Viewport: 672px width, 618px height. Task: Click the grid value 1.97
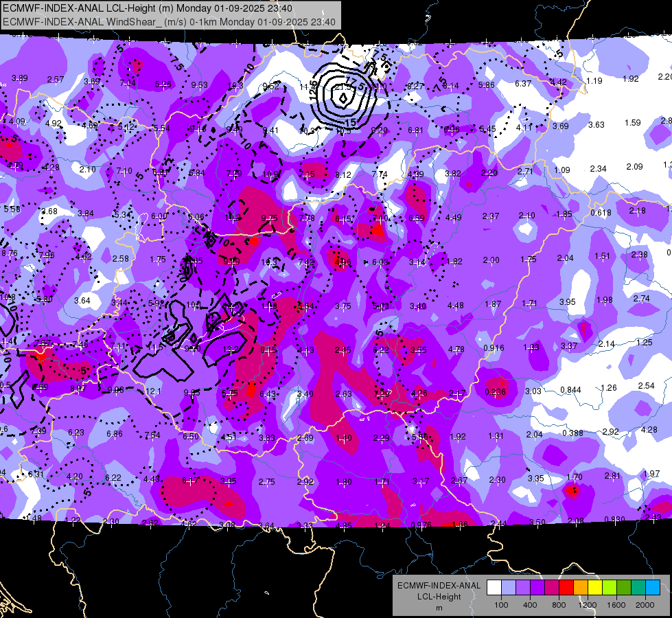pos(651,474)
